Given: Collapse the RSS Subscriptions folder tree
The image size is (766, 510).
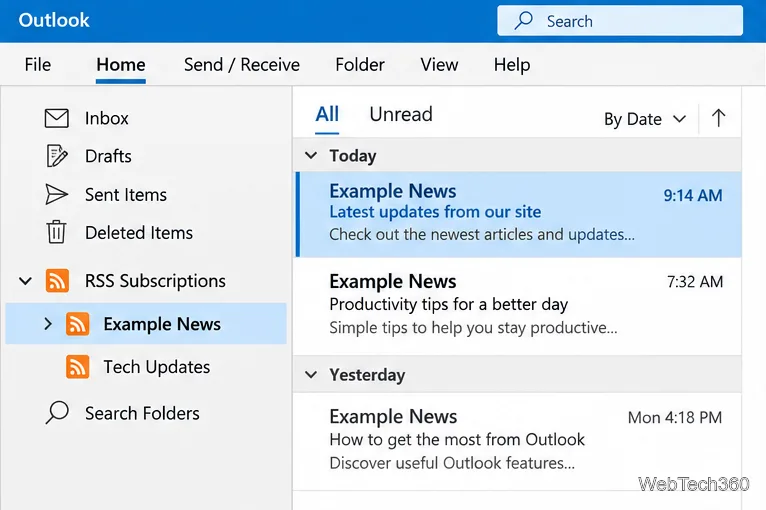Looking at the screenshot, I should point(25,281).
